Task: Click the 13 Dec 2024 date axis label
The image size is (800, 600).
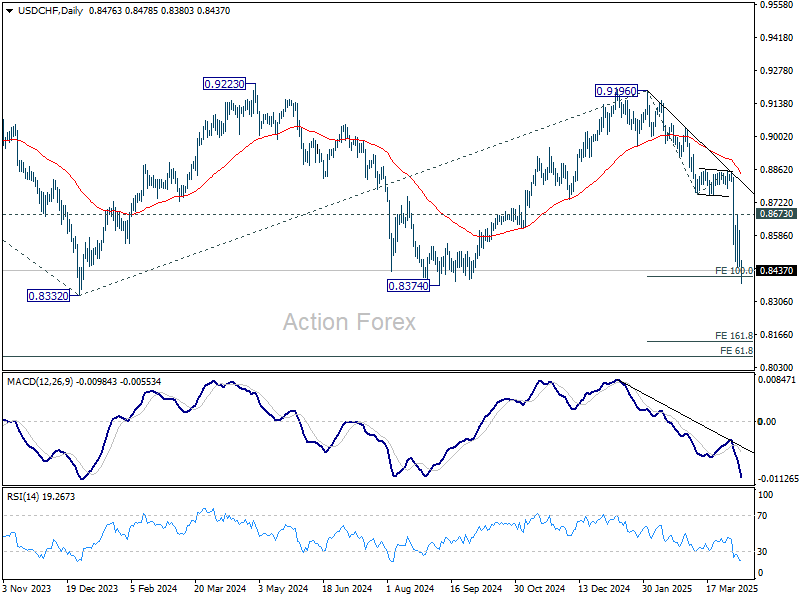Action: (x=605, y=588)
